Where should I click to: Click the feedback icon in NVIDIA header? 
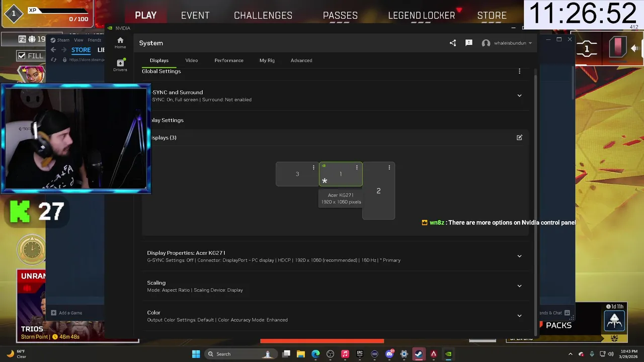pos(469,43)
